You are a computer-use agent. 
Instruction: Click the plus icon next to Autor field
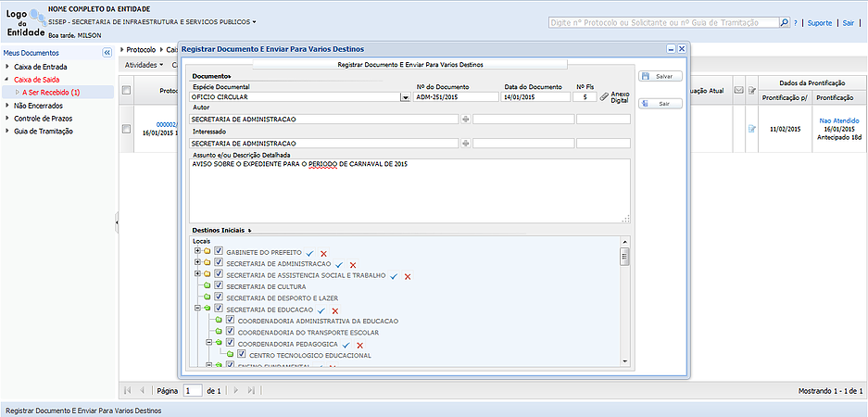(466, 120)
